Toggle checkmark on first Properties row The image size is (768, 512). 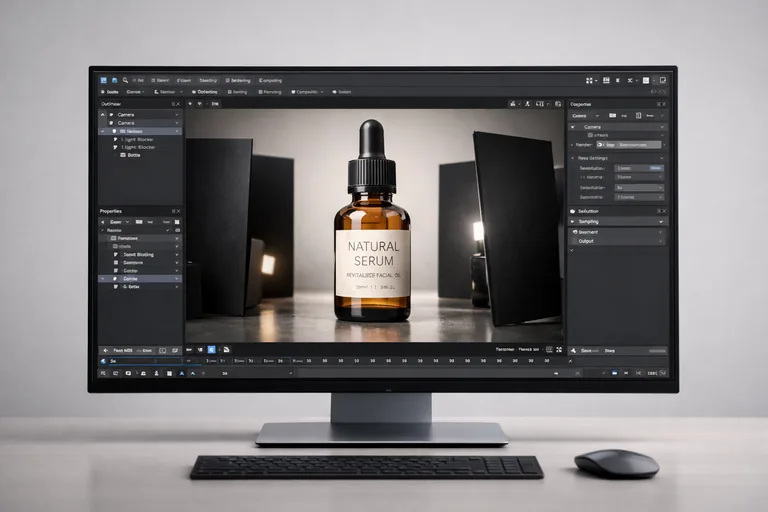[168, 230]
